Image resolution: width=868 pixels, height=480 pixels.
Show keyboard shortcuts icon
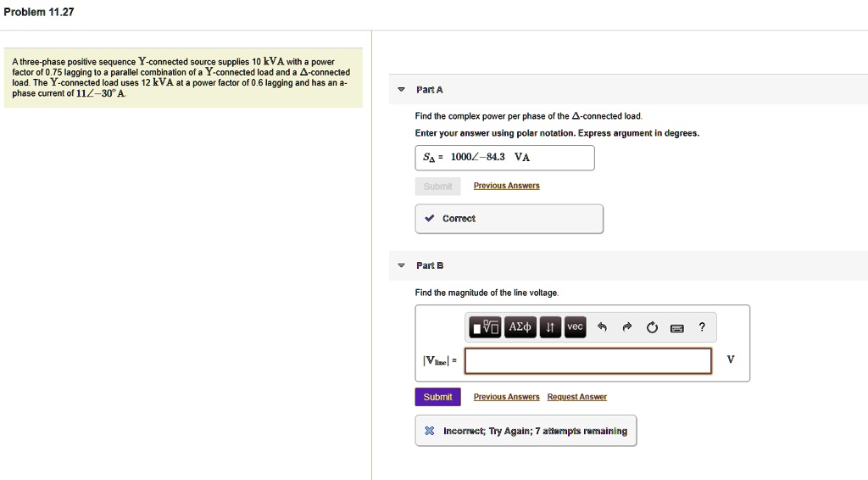click(x=676, y=328)
